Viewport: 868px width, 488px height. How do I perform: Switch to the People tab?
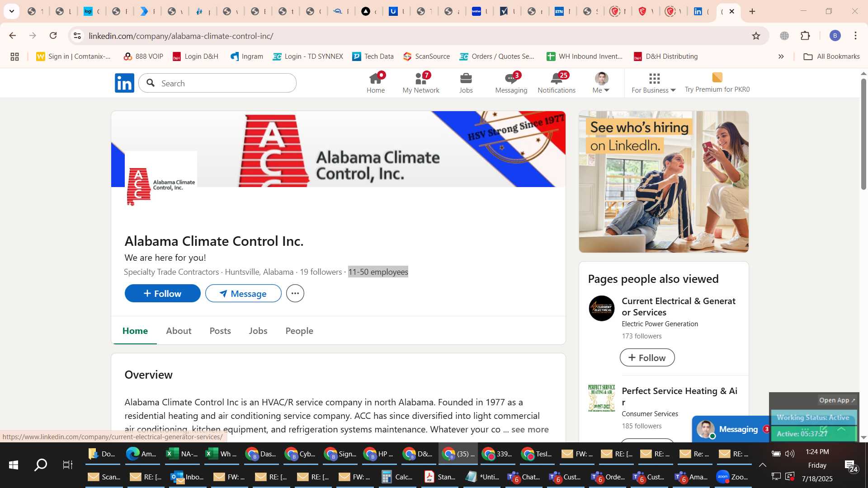pos(299,331)
